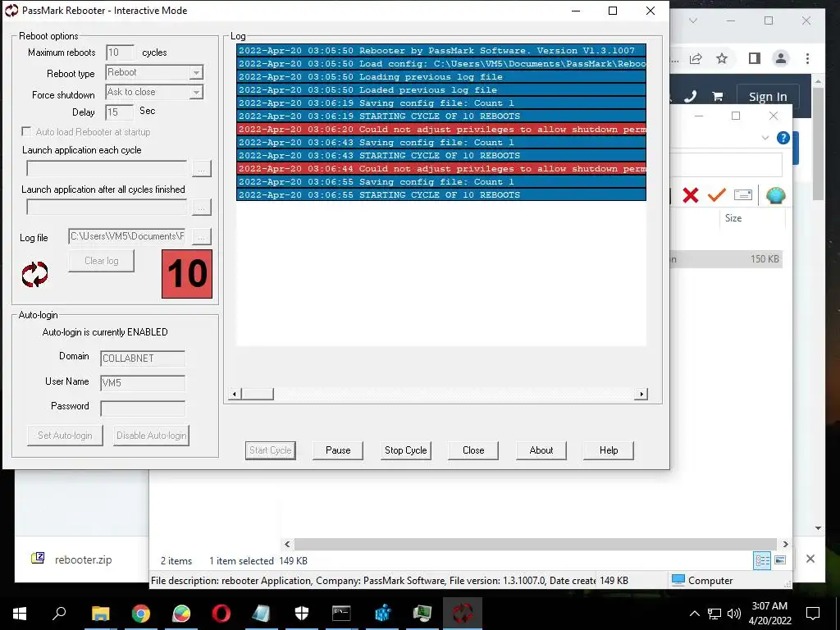Click the Start Cycle button
This screenshot has width=840, height=630.
[x=271, y=450]
